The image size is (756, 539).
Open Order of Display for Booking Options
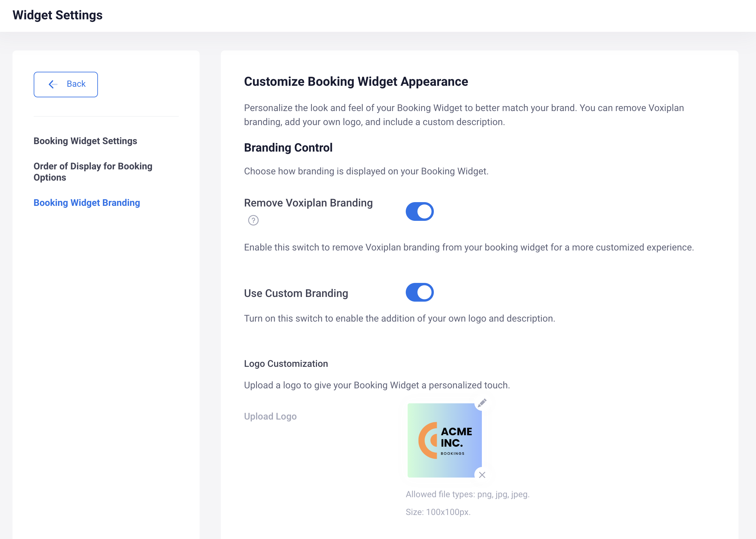[93, 172]
